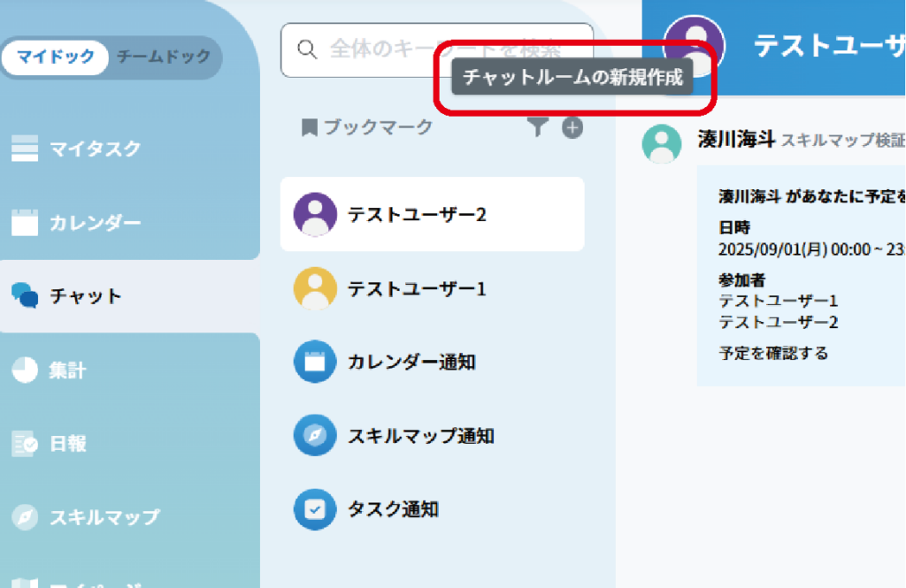The width and height of the screenshot is (906, 588).
Task: Select チャット in the sidebar
Action: [x=130, y=295]
